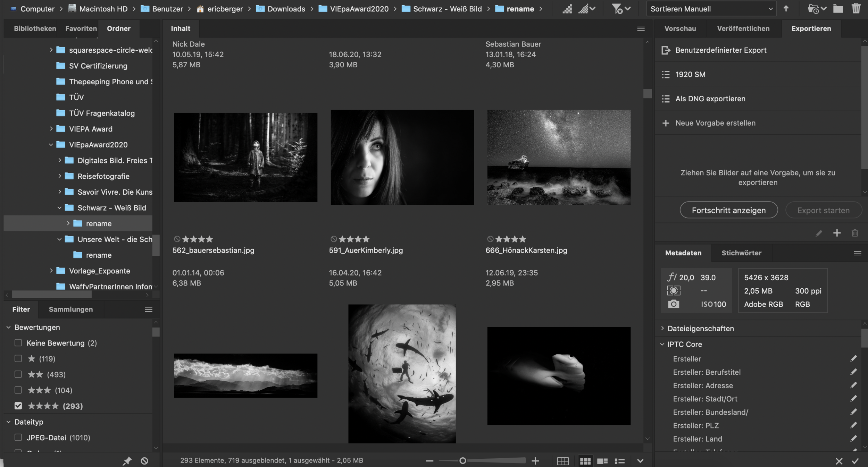Switch to the Stichwörter tab
This screenshot has height=467, width=868.
tap(741, 253)
